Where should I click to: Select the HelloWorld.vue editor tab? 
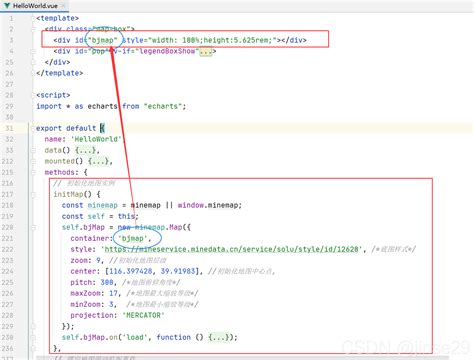(x=34, y=6)
